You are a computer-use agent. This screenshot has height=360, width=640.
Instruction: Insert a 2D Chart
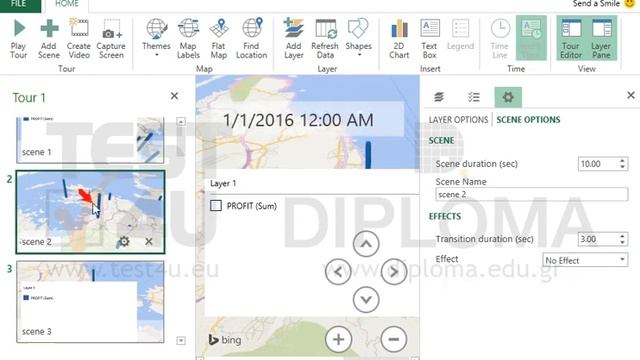pos(399,38)
